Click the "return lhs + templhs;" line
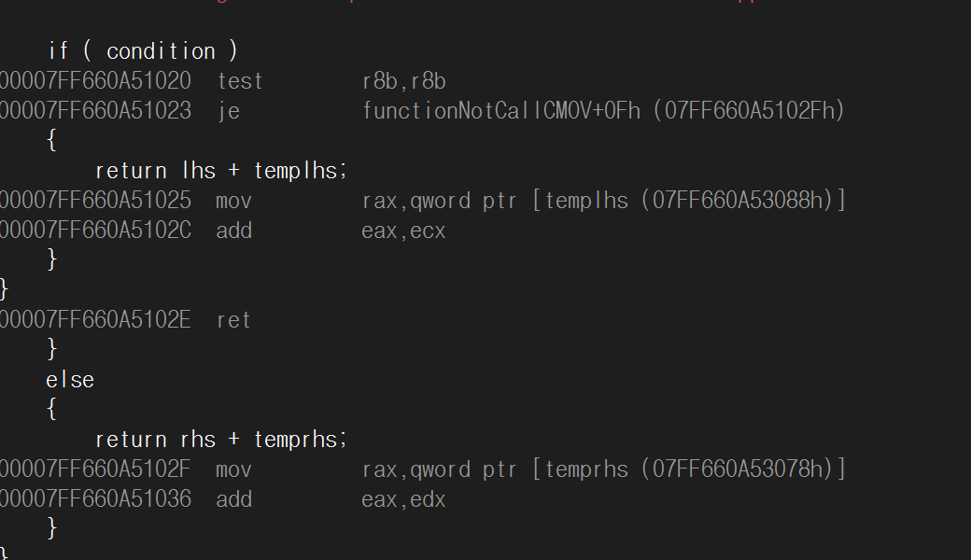 221,171
